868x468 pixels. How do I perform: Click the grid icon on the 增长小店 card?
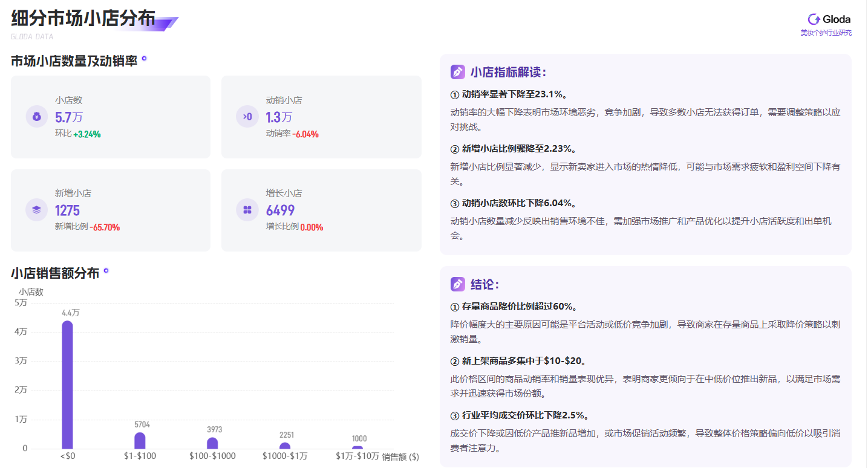247,210
